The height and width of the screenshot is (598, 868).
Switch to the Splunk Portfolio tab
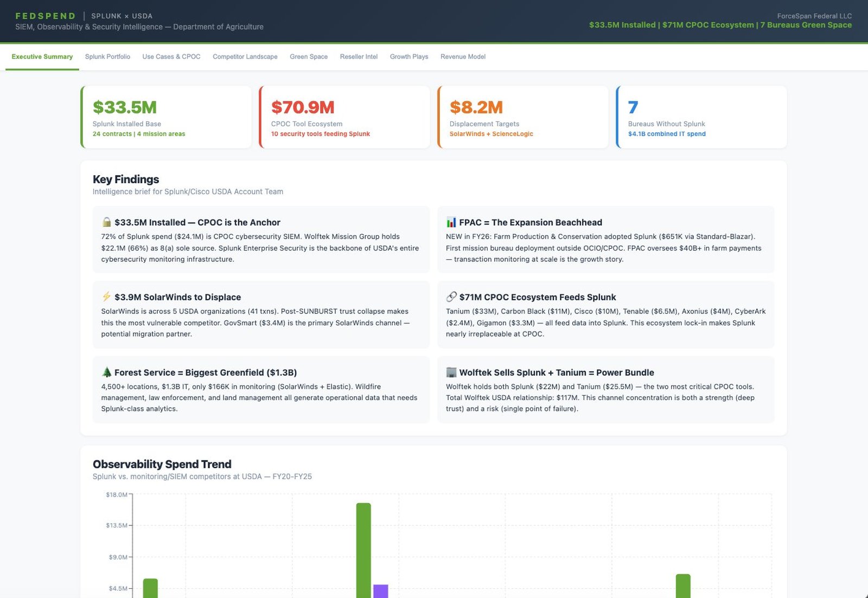[107, 57]
